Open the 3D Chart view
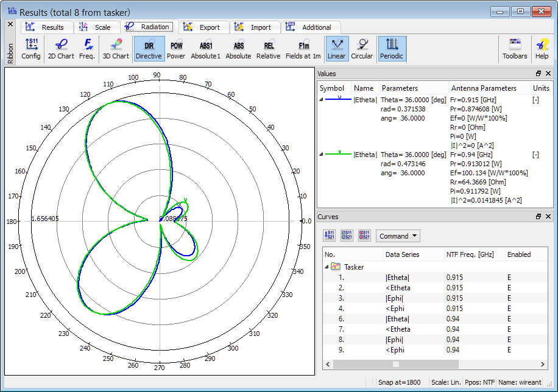The width and height of the screenshot is (558, 392). coord(116,49)
